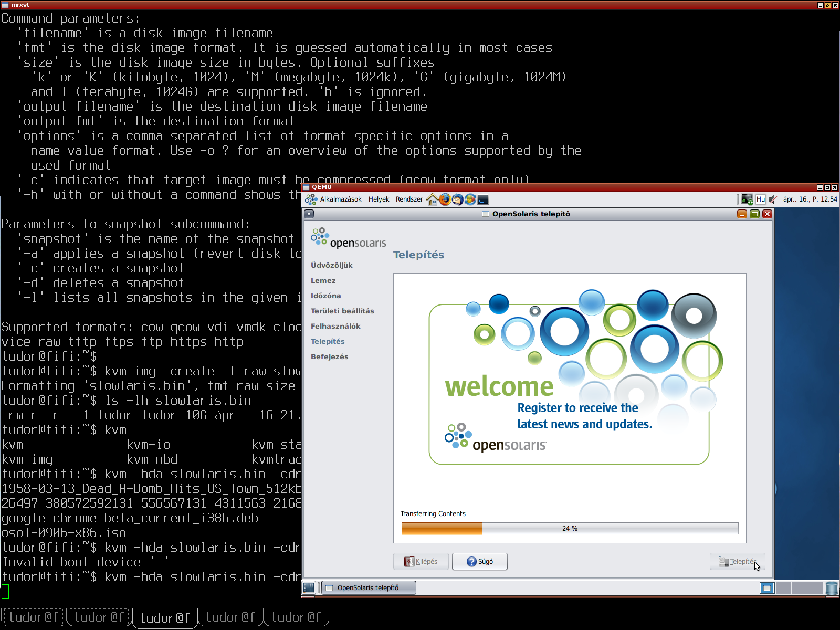Click the show desktop icon
This screenshot has height=630, width=840.
pyautogui.click(x=309, y=587)
